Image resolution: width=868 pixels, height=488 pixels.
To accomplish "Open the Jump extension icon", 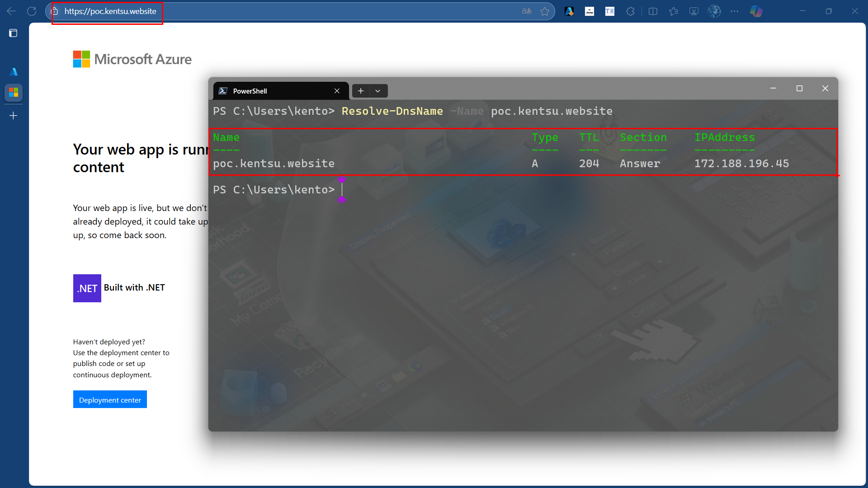I will click(590, 11).
